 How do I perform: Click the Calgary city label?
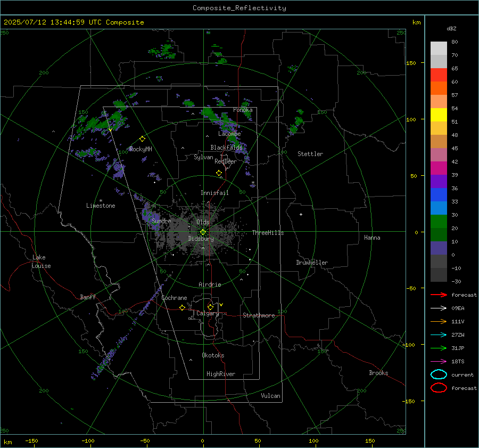point(208,313)
